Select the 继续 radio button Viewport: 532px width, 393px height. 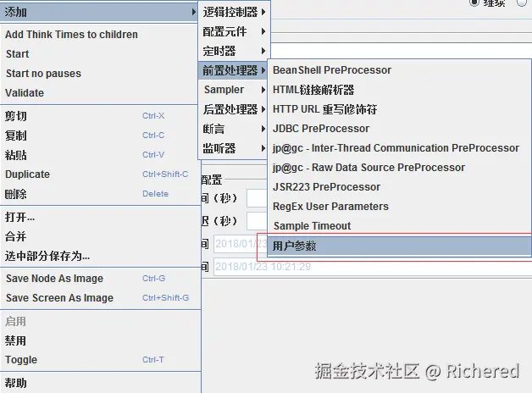(474, 3)
